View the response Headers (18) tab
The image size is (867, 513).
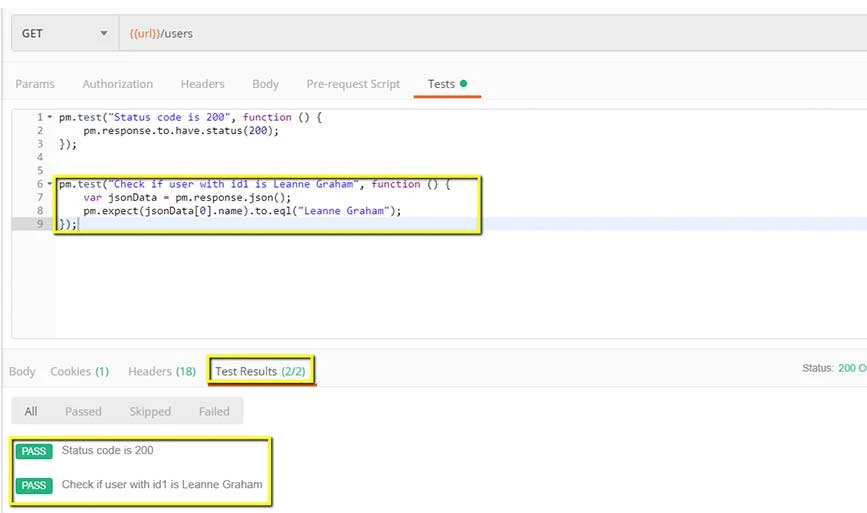pos(162,371)
